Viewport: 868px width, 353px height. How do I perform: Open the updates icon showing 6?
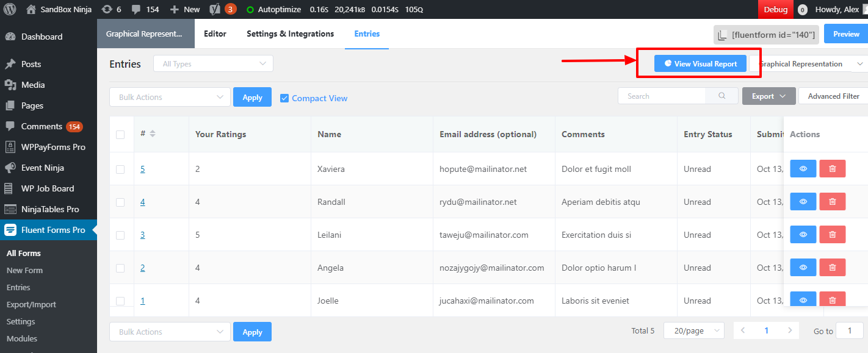click(107, 9)
